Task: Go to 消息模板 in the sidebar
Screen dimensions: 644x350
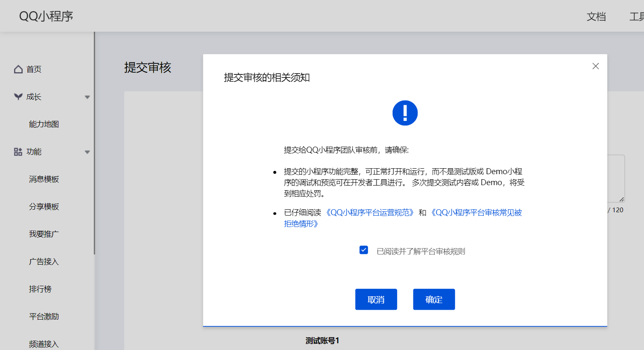Action: (44, 179)
